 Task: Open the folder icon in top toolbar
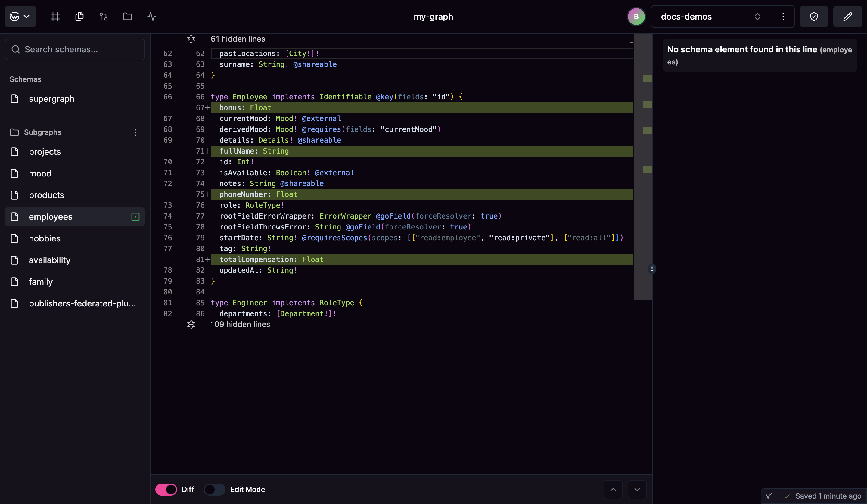pos(128,17)
